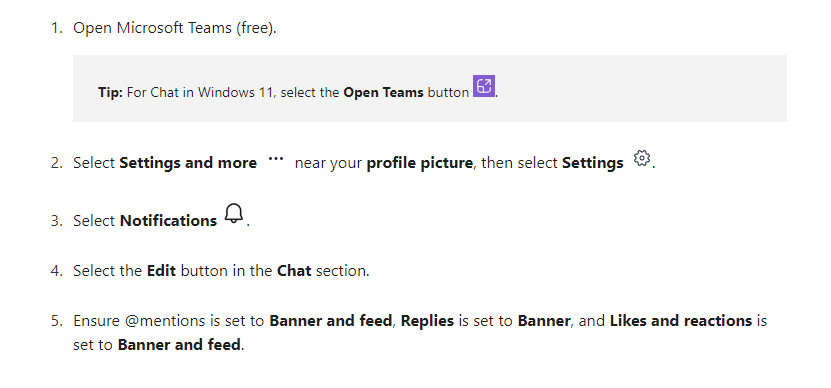Click the bold 'Settings' word beside the gear
The width and height of the screenshot is (831, 388).
tap(593, 163)
